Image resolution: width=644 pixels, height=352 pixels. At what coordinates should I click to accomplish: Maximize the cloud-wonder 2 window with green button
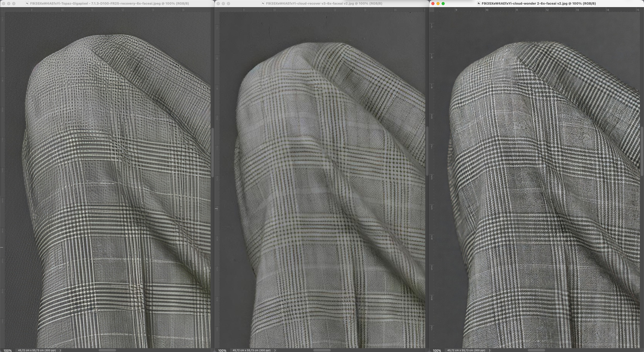pyautogui.click(x=443, y=3)
